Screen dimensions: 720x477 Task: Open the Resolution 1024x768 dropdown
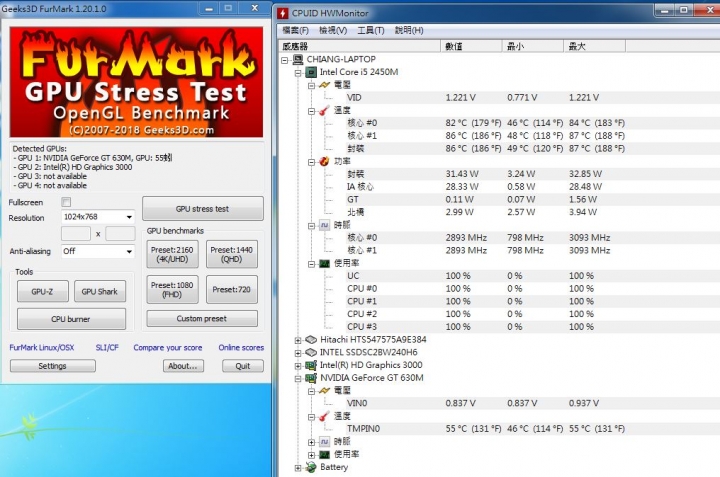pos(98,217)
